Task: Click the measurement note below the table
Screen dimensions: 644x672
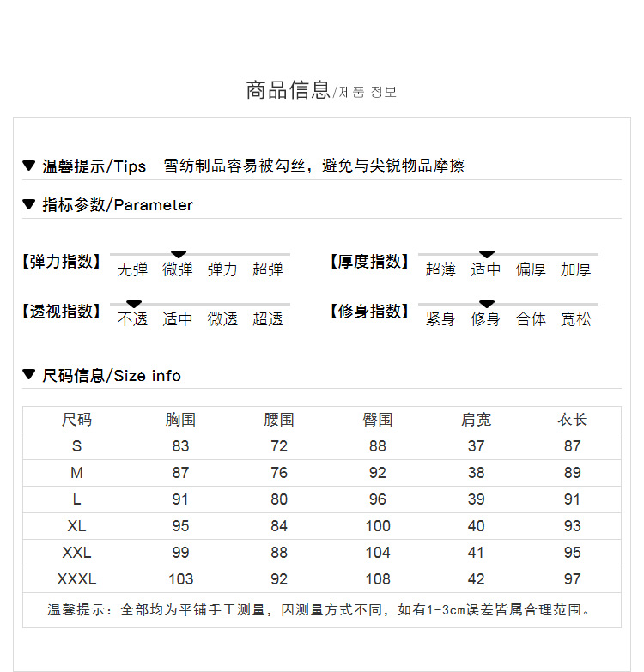Action: tap(321, 610)
